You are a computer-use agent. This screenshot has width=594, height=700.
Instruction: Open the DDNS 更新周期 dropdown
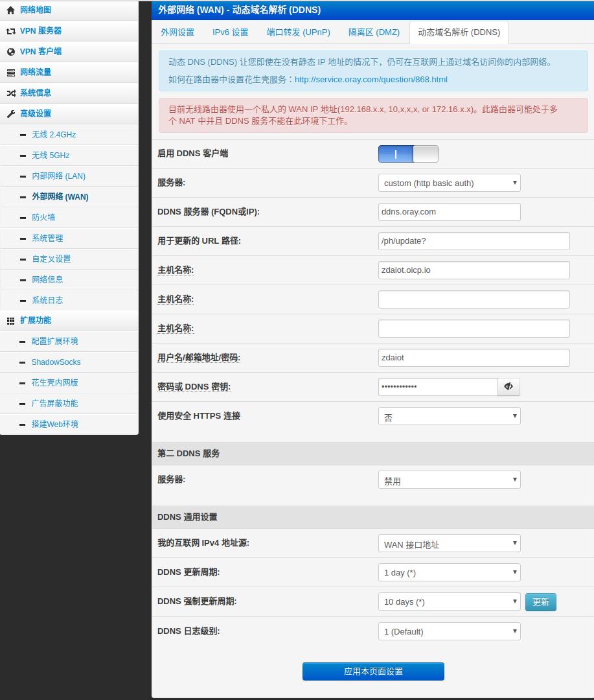pos(449,572)
